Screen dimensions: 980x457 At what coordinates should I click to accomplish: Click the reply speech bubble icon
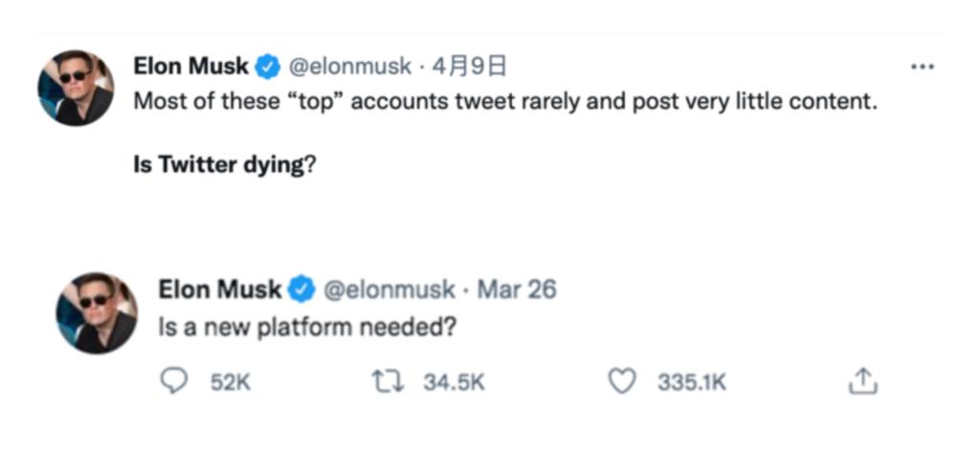pos(173,382)
